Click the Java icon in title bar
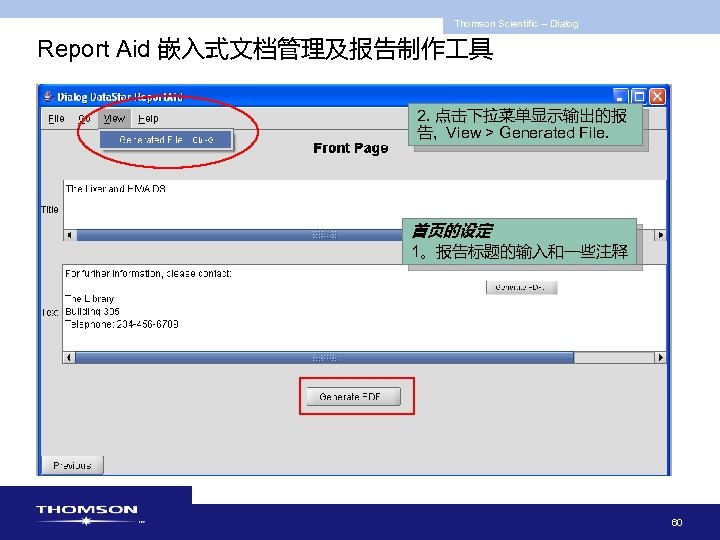Image resolution: width=720 pixels, height=540 pixels. click(x=47, y=96)
